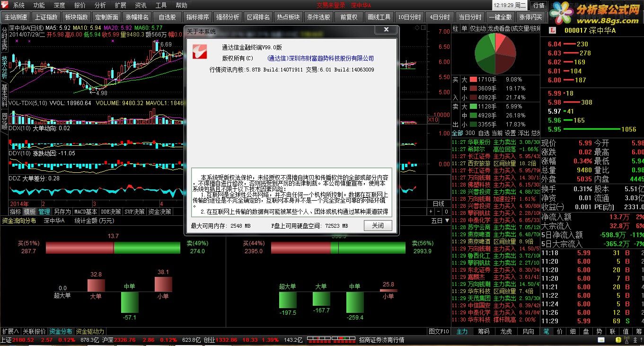Open the 报价 menu
The width and height of the screenshot is (644, 346).
tap(80, 5)
